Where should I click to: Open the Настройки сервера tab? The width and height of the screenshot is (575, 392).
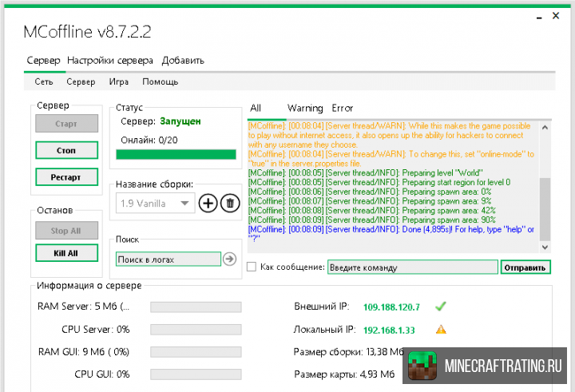point(110,60)
